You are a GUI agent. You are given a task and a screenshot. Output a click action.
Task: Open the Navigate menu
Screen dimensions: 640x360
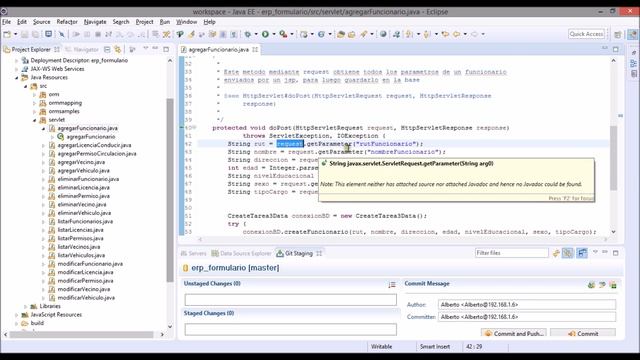click(95, 22)
